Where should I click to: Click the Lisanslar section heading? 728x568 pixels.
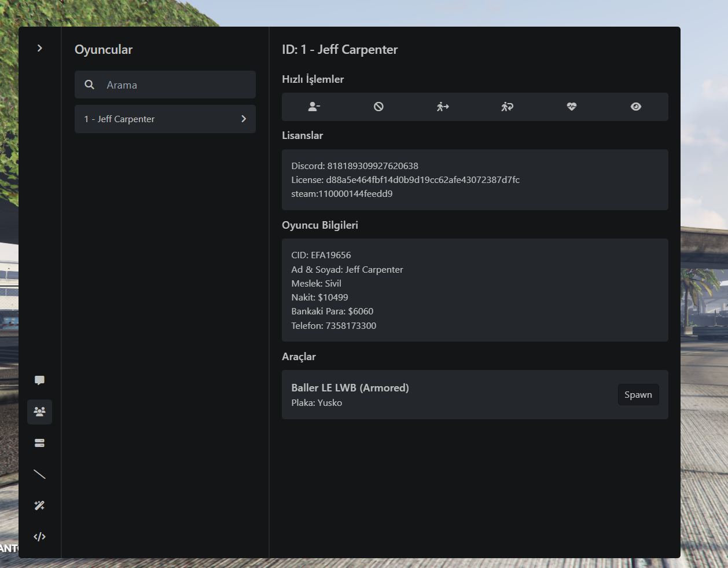pos(302,135)
